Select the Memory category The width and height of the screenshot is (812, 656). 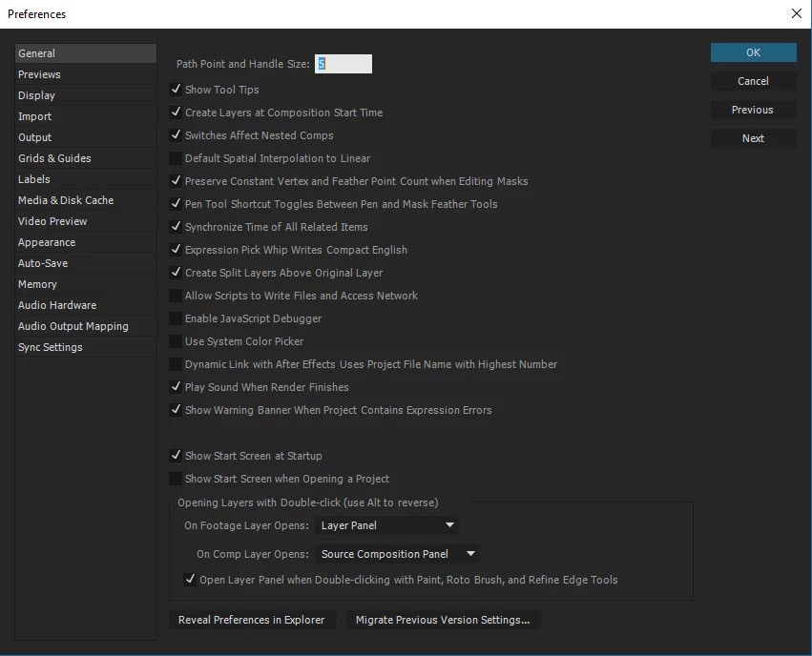point(86,284)
